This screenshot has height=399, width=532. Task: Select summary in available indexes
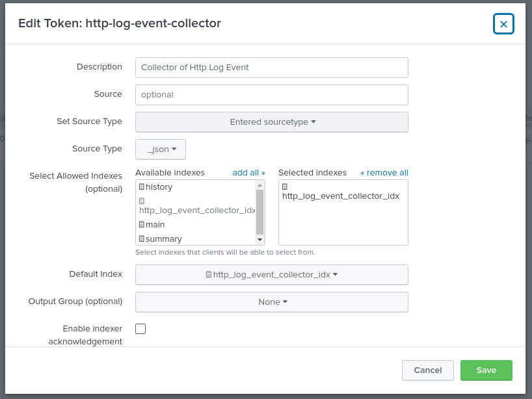pos(164,239)
